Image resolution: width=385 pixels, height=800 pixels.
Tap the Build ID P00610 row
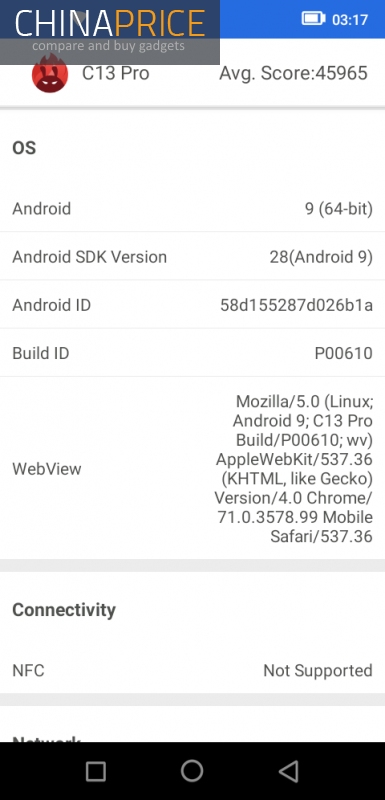pos(192,353)
